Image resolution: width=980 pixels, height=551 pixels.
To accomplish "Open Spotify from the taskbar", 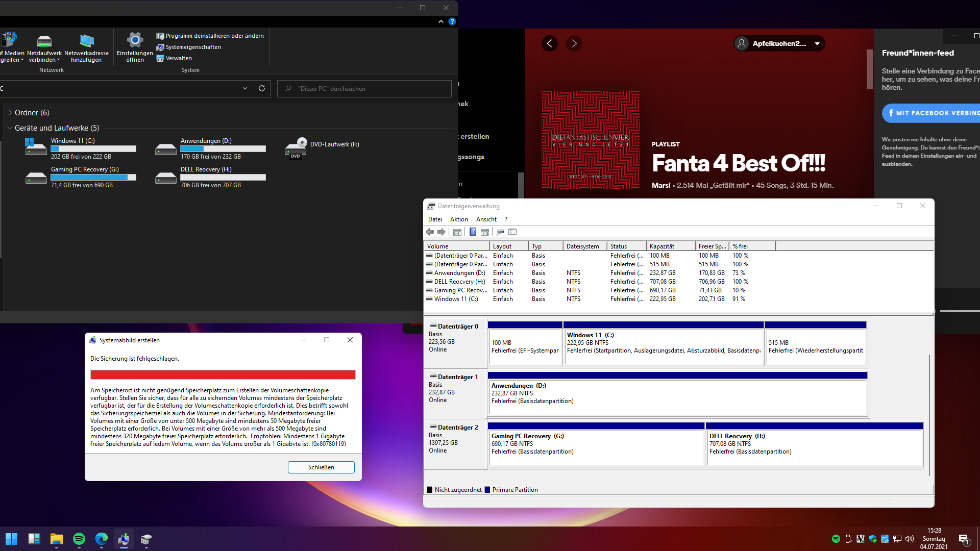I will point(79,539).
